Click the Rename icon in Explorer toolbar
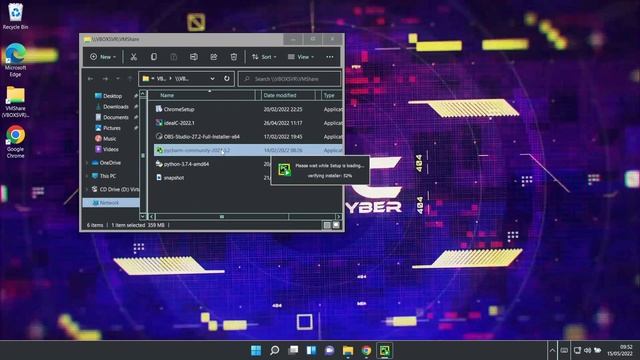Viewport: 640px width, 360px height. [193, 57]
